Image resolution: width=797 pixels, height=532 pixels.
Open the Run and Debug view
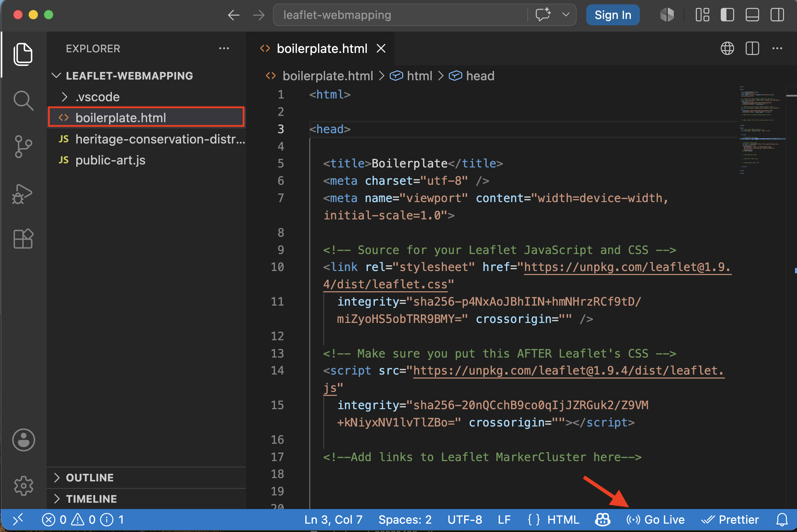click(x=22, y=193)
